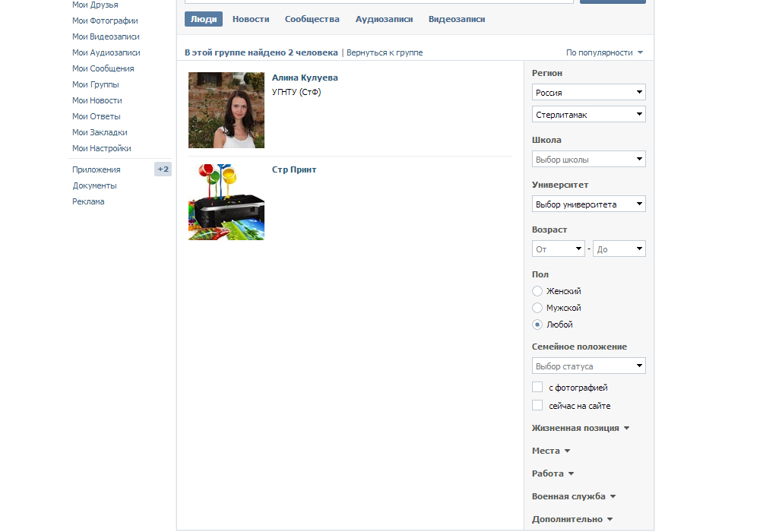760x532 pixels.
Task: Select the Мужской gender radio button
Action: 537,308
